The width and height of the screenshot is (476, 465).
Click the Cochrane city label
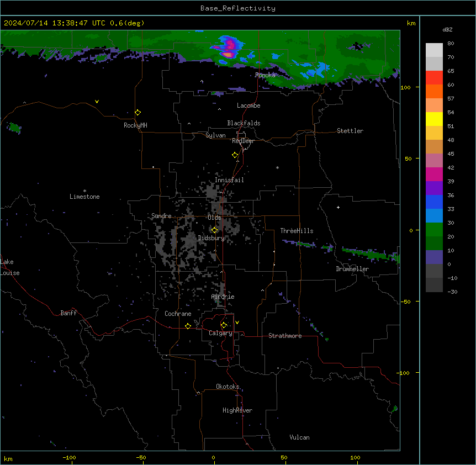coord(178,314)
